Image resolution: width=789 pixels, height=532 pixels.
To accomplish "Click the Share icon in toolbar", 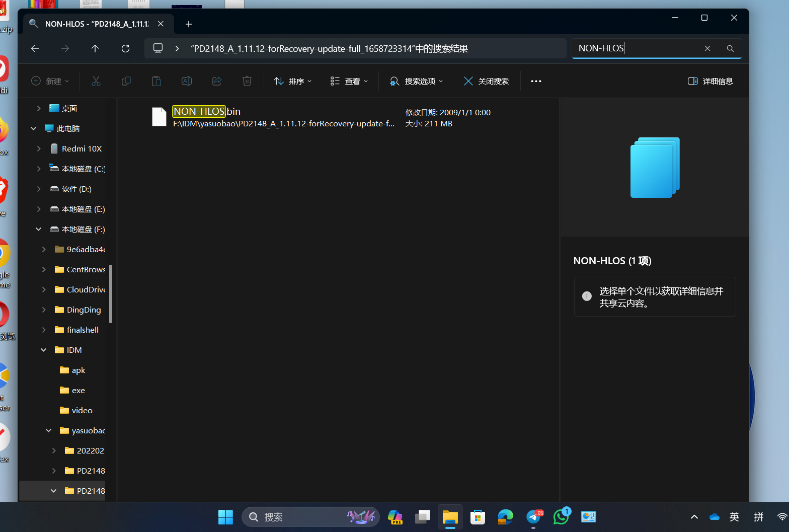I will pyautogui.click(x=217, y=81).
